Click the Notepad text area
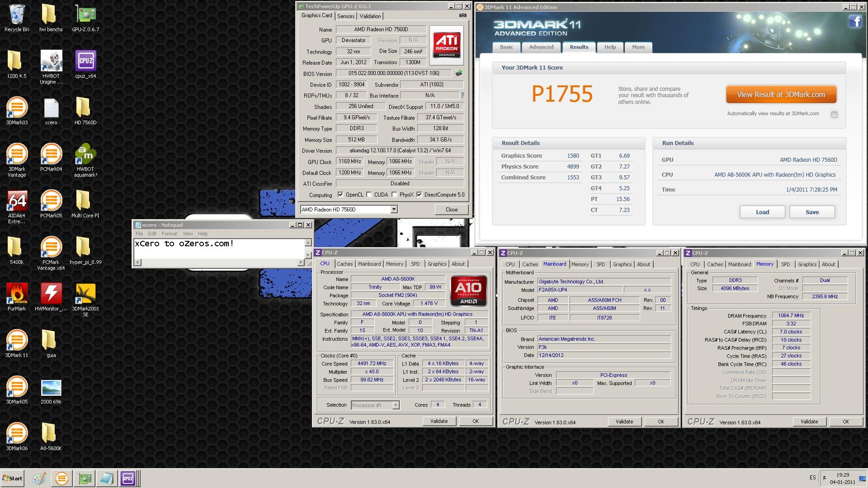Screen dimensions: 868x488 click(219, 249)
